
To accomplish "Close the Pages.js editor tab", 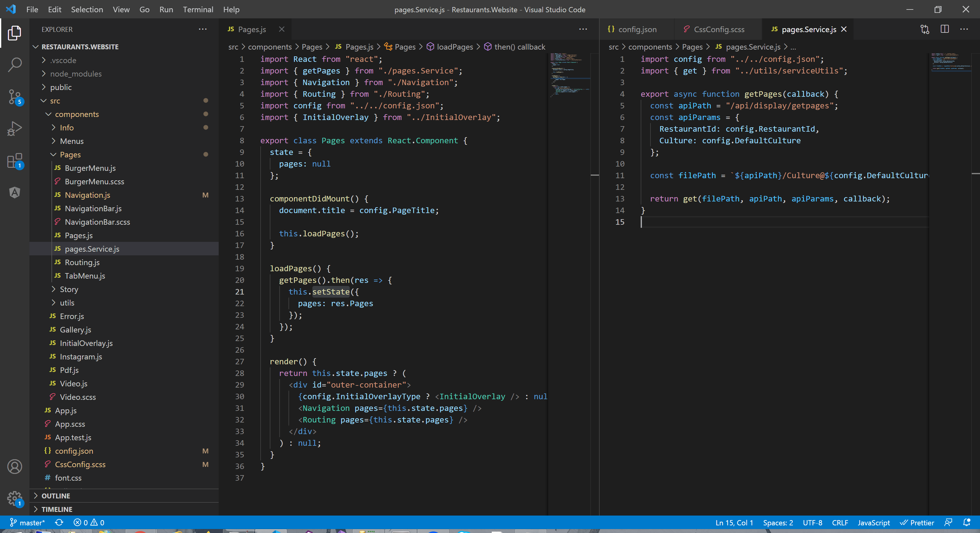I will (281, 29).
